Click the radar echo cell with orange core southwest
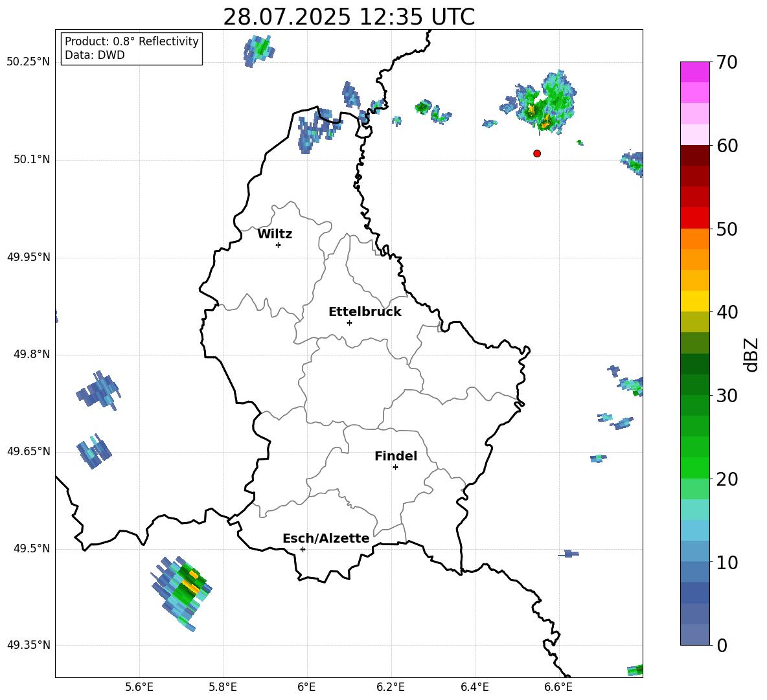 (182, 593)
